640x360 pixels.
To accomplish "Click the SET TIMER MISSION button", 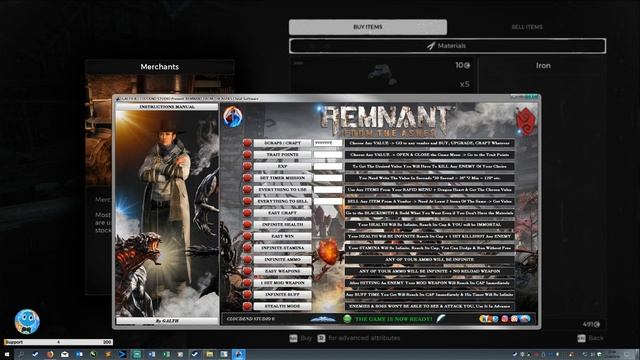I will pos(282,178).
